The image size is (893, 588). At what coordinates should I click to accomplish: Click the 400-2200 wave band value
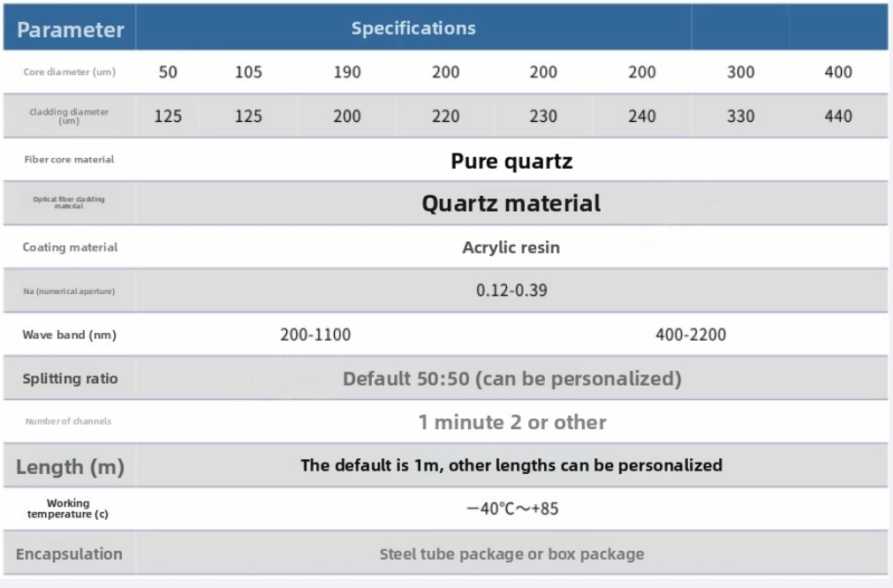[x=691, y=335]
